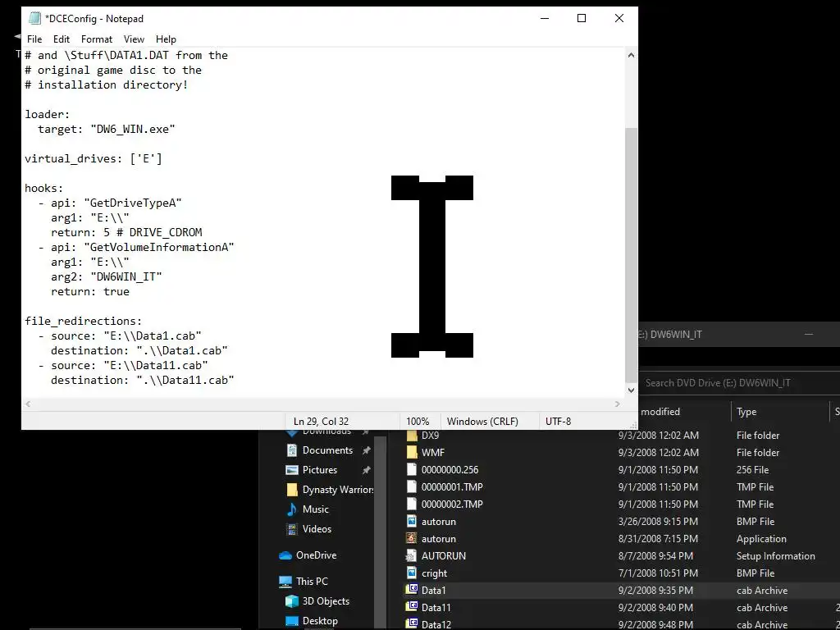Screen dimensions: 840x630
Task: Minimize the Explorer DW6WIN_IT window
Action: [809, 335]
